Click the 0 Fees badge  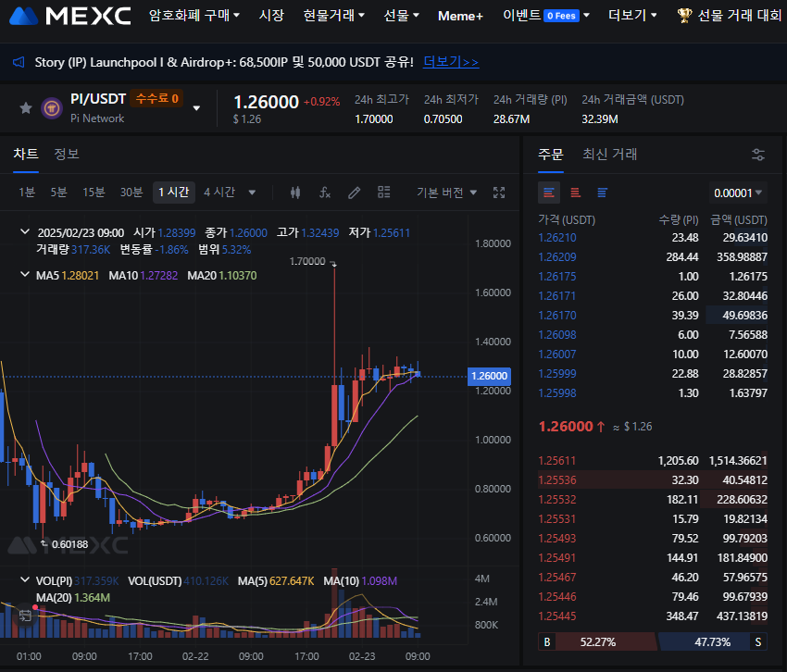(x=561, y=16)
